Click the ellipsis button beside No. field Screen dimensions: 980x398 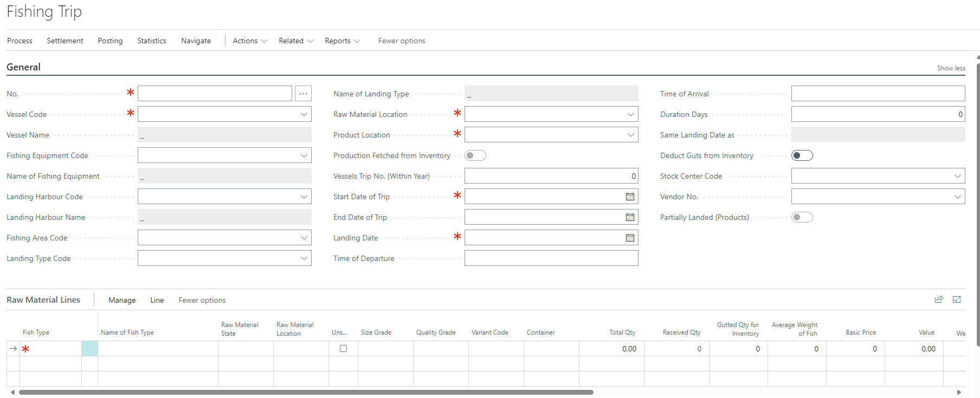click(303, 94)
